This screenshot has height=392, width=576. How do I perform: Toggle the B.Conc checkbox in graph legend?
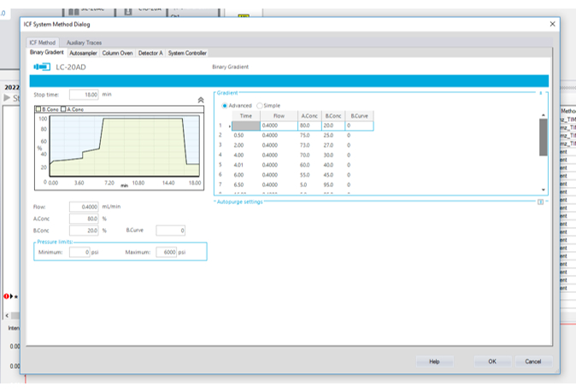pos(38,109)
